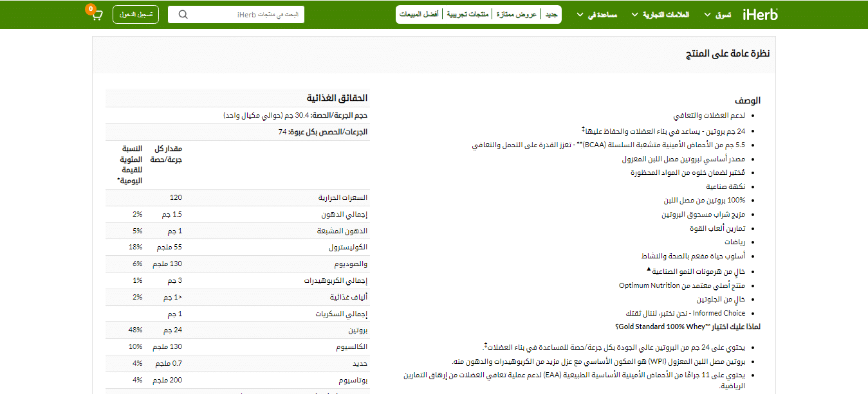The image size is (868, 394).
Task: Open the جديد new products tab
Action: pos(551,14)
